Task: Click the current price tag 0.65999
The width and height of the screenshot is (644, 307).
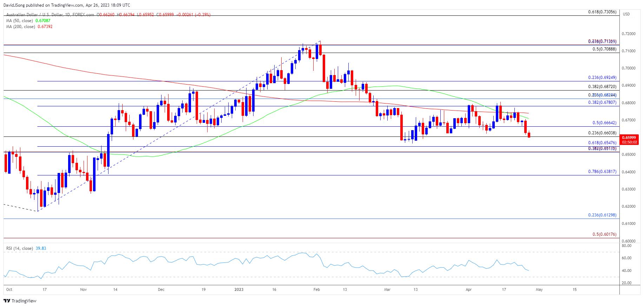Action: [629, 138]
